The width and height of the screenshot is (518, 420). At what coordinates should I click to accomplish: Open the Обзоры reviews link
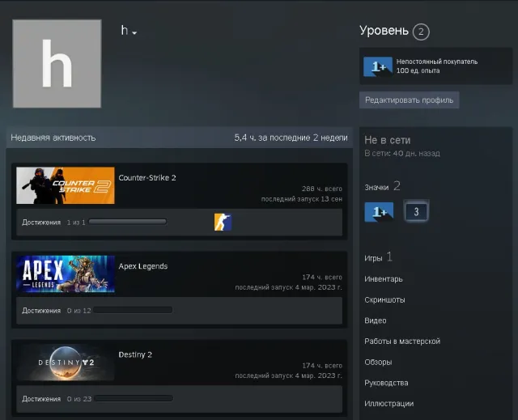click(x=378, y=363)
